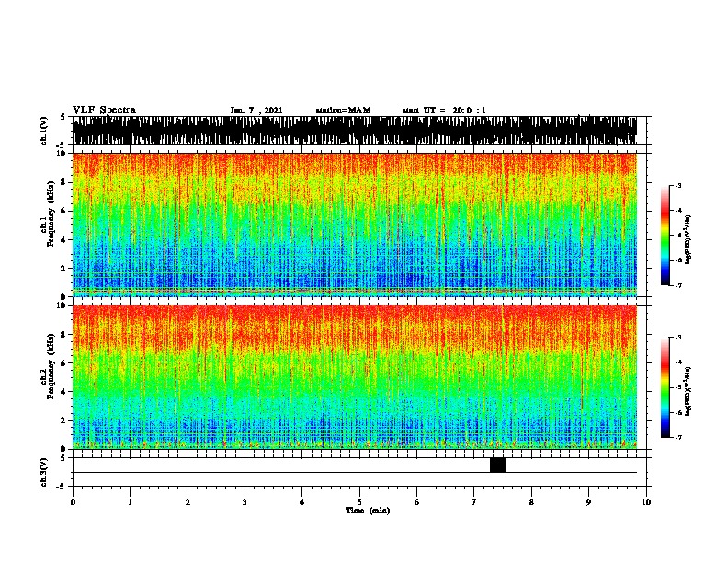Click time axis tick label "3"
728x563 pixels.
click(x=245, y=501)
